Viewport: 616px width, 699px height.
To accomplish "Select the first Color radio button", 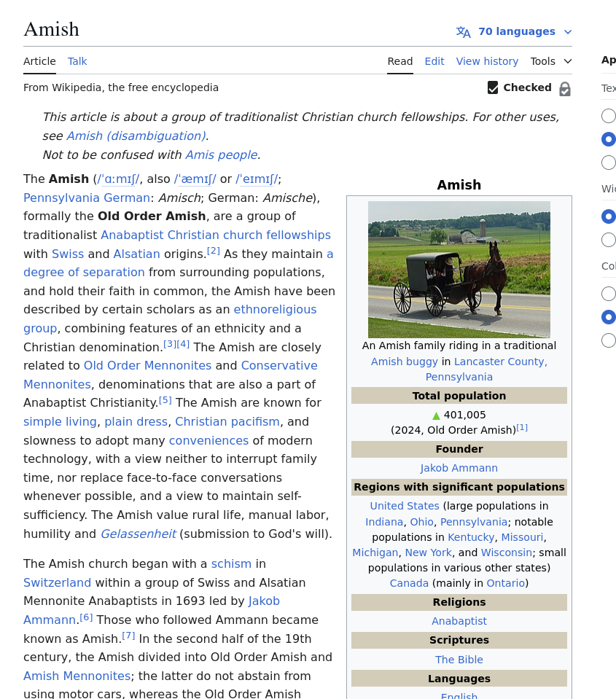I will (609, 294).
